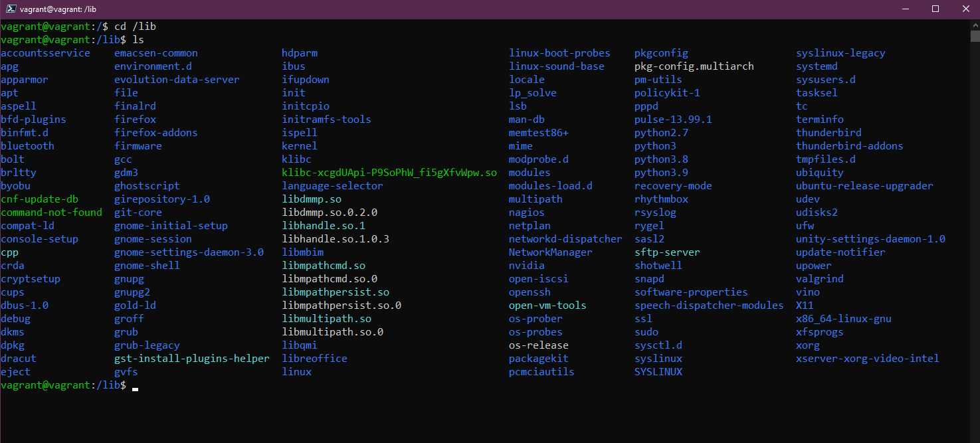The height and width of the screenshot is (443, 980).
Task: Select the command-not-found entry
Action: [x=52, y=212]
